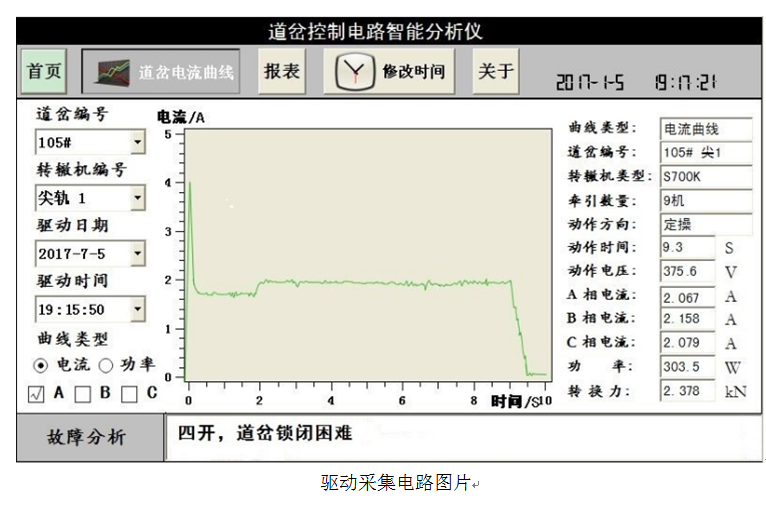
Task: Select the 功率 curve type radio button
Action: point(105,365)
